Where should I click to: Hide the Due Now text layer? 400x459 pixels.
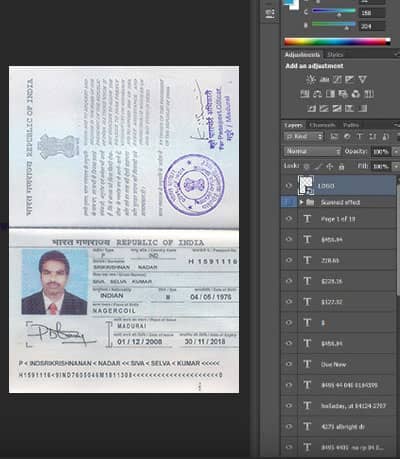pos(289,364)
